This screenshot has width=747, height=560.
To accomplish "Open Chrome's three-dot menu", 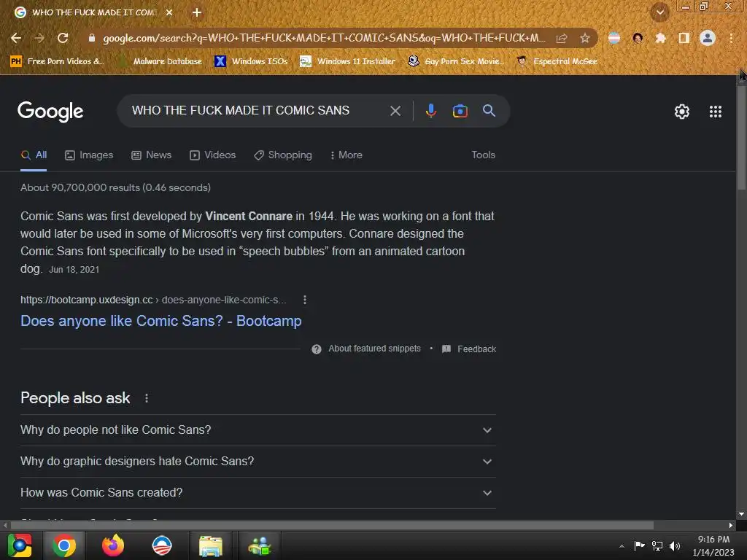I will 731,38.
